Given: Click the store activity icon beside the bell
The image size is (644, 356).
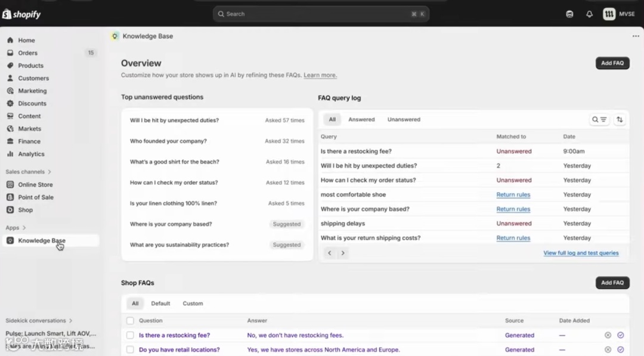Looking at the screenshot, I should pyautogui.click(x=569, y=14).
